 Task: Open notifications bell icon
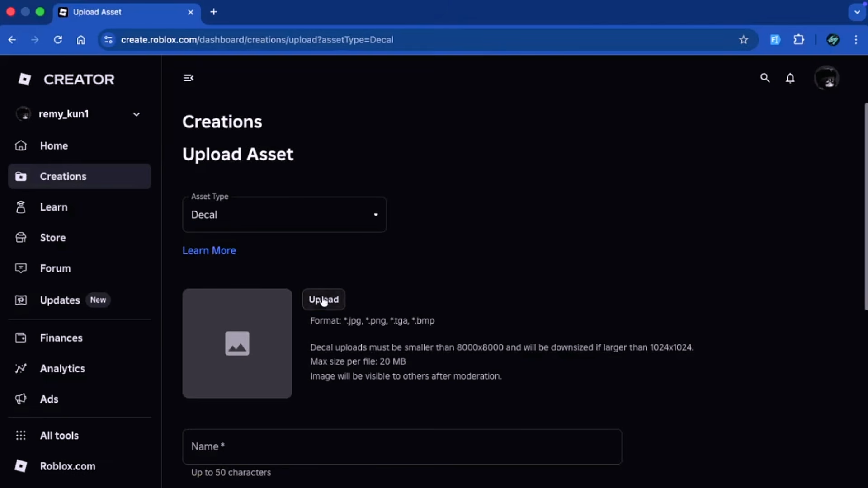[790, 78]
